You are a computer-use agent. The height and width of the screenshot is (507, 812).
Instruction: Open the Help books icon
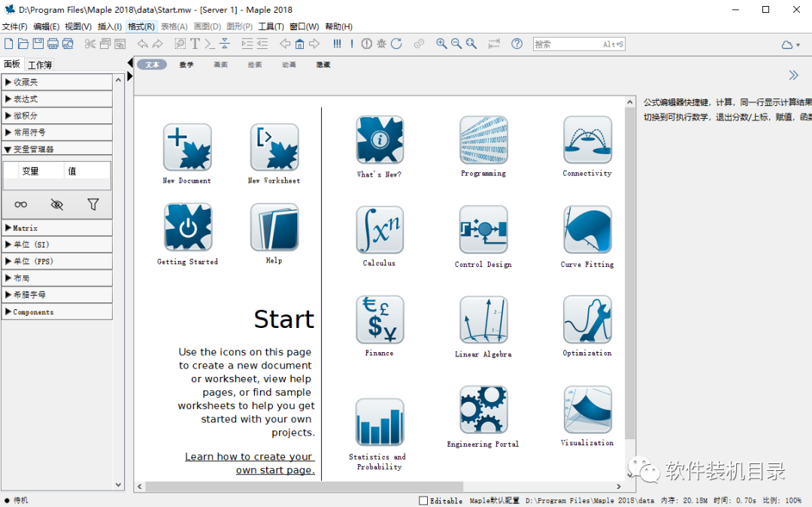point(274,227)
